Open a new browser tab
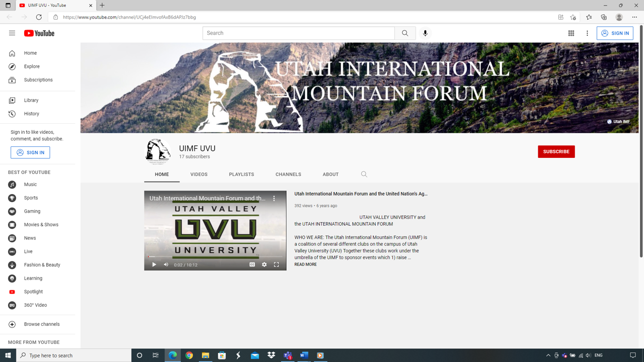Screen dimensions: 644x362 (x=102, y=6)
